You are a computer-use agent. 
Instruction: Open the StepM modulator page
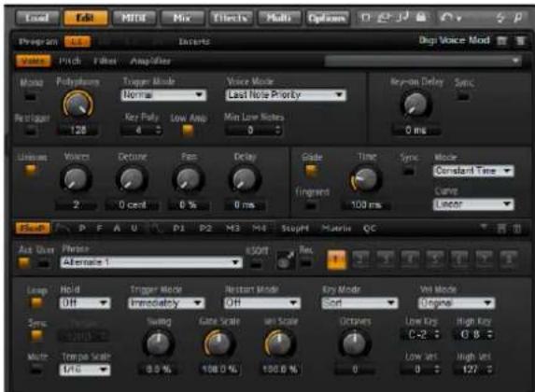pyautogui.click(x=295, y=229)
